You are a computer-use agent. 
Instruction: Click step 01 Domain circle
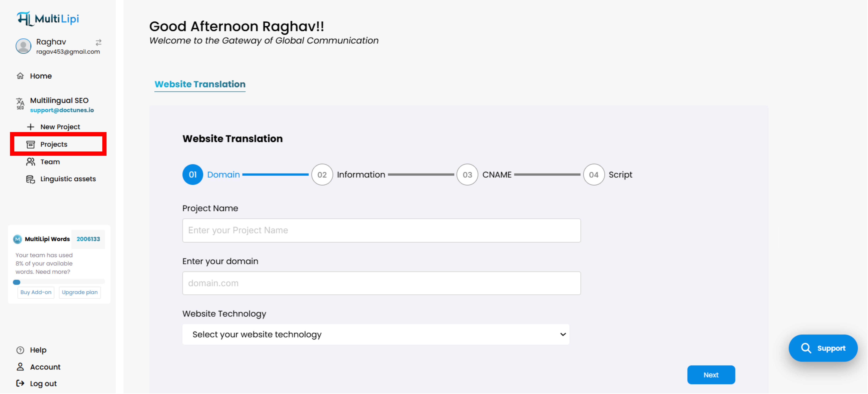tap(193, 175)
